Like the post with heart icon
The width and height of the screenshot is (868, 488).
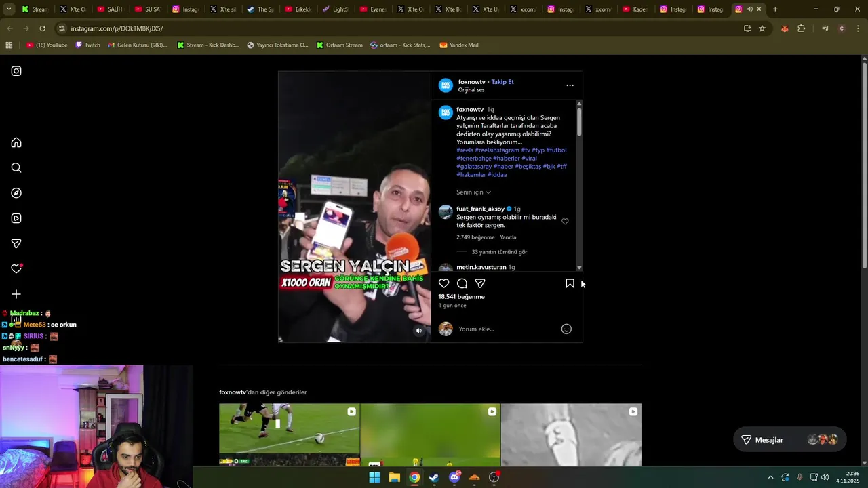point(444,283)
